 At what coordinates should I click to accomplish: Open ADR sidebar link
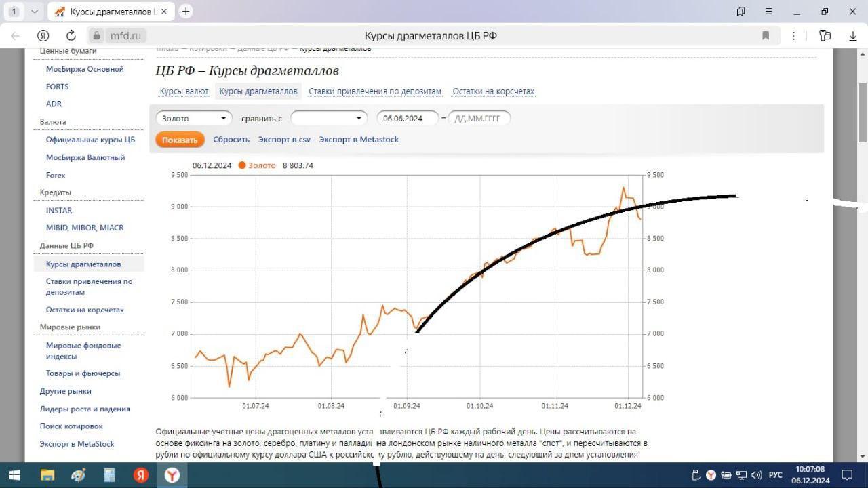coord(54,104)
